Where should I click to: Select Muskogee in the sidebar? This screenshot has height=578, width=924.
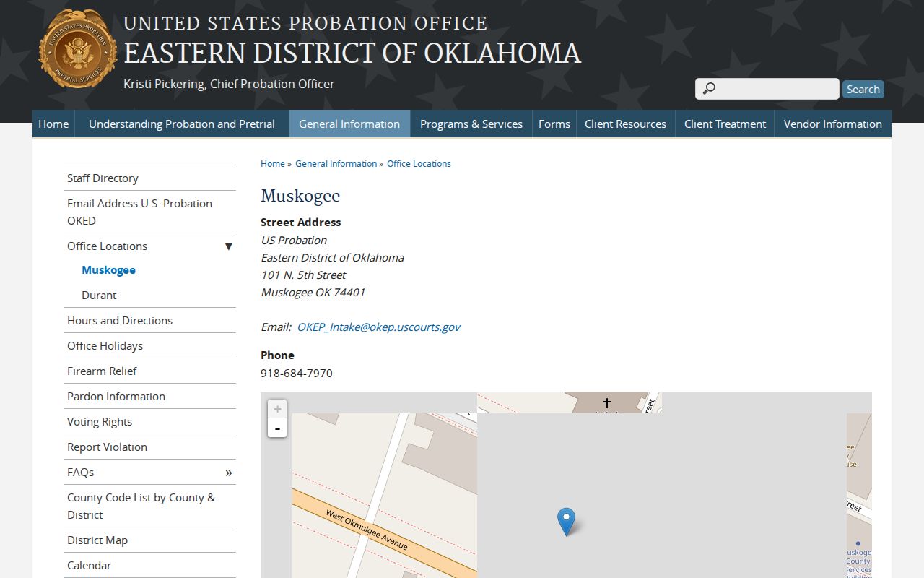click(x=108, y=270)
